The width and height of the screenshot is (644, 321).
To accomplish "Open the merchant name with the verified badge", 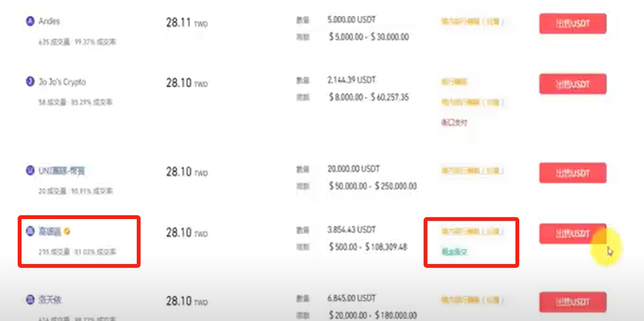I will point(49,232).
